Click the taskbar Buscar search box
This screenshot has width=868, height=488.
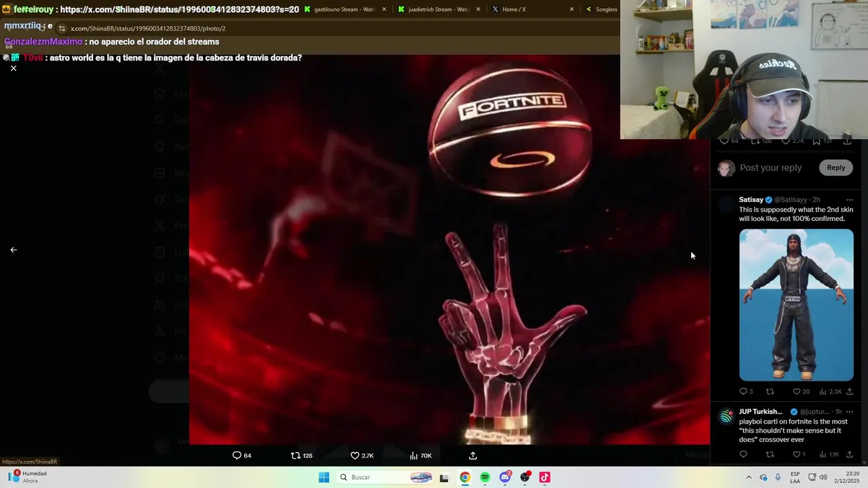385,477
